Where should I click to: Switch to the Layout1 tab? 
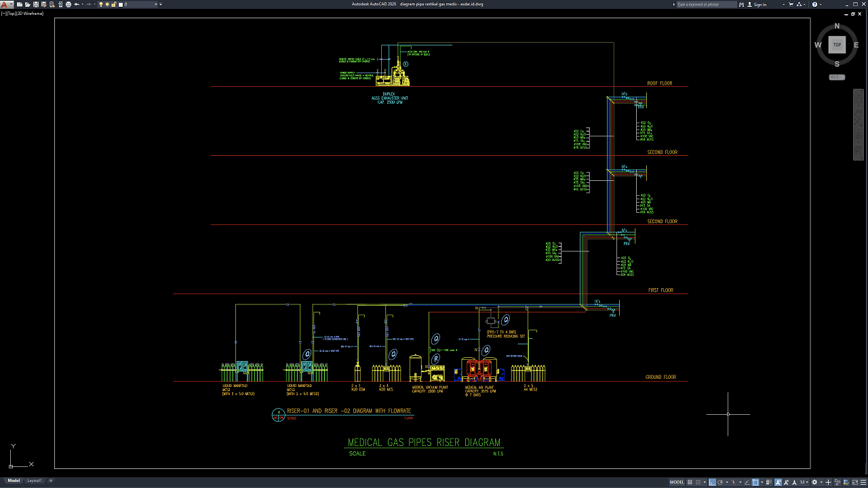(x=34, y=481)
